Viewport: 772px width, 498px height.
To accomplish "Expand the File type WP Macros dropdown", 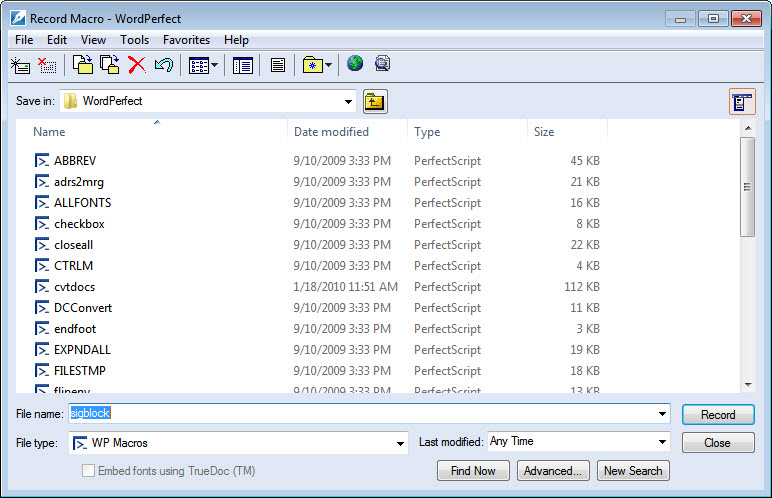I will pos(400,443).
